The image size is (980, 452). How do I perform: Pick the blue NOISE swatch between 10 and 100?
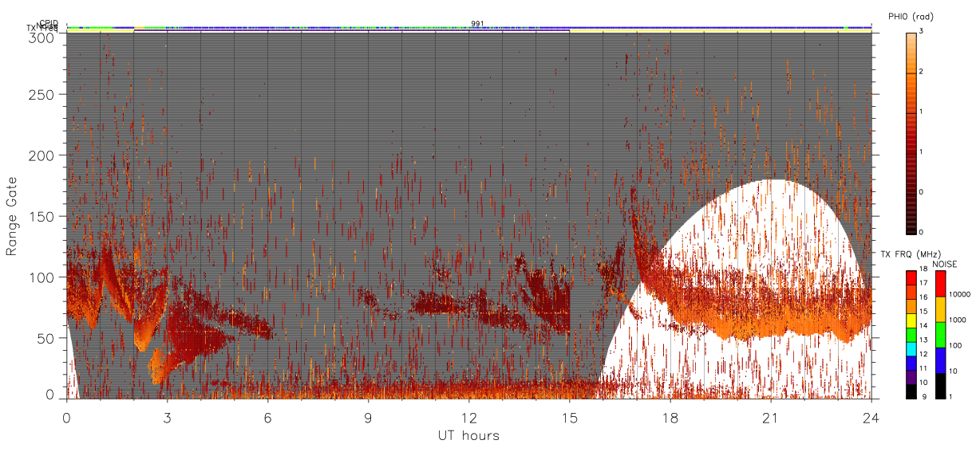(x=941, y=360)
